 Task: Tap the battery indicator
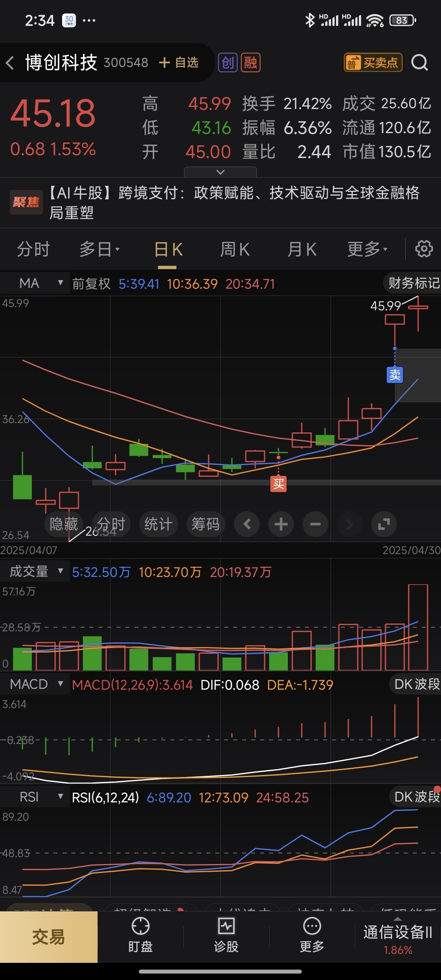(x=402, y=20)
